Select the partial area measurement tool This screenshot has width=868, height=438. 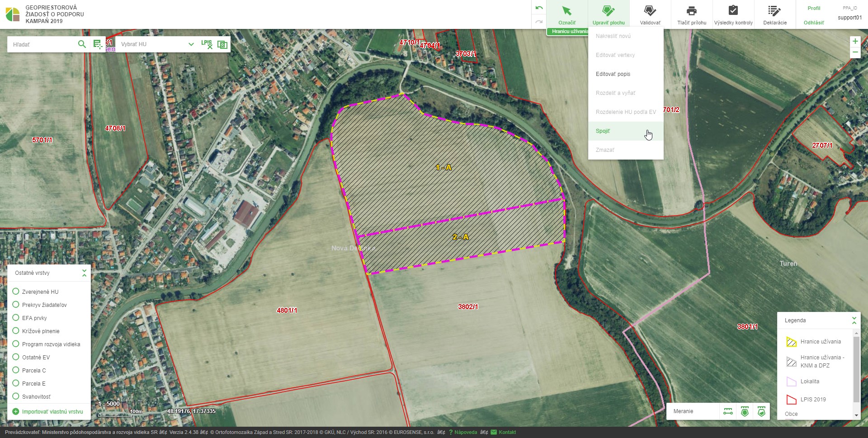[x=761, y=411]
